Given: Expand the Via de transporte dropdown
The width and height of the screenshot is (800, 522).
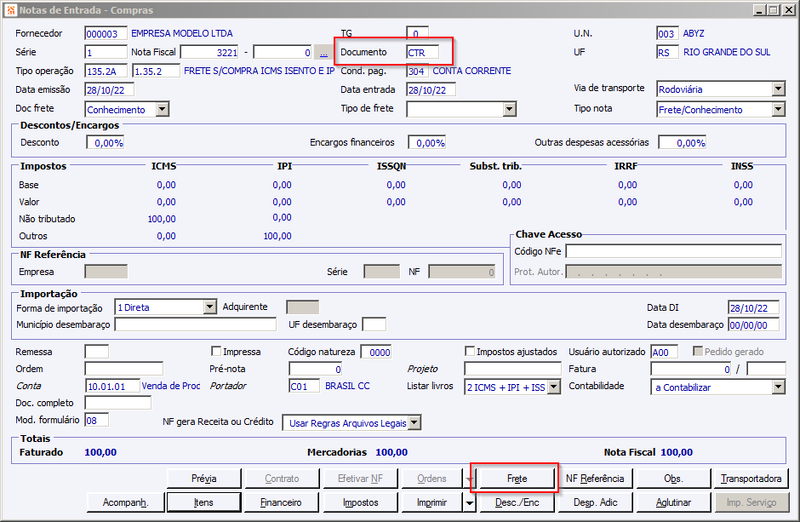Looking at the screenshot, I should point(778,89).
